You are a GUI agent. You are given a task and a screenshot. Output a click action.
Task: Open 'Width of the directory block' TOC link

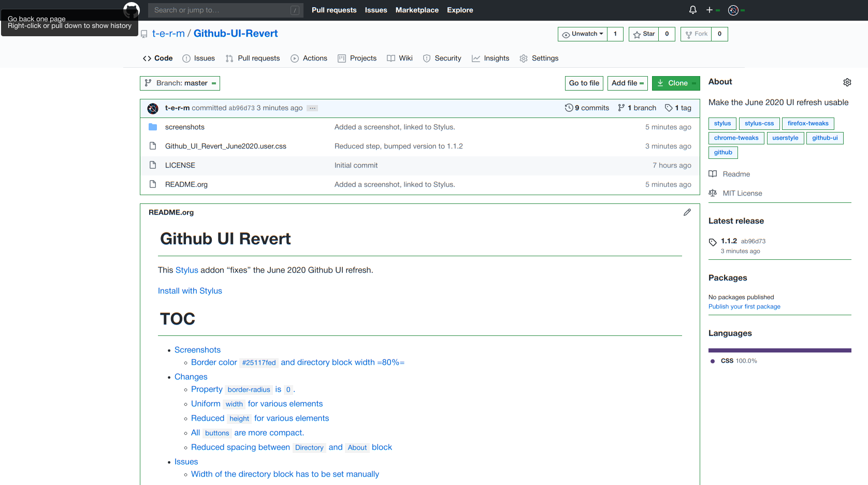pos(285,475)
